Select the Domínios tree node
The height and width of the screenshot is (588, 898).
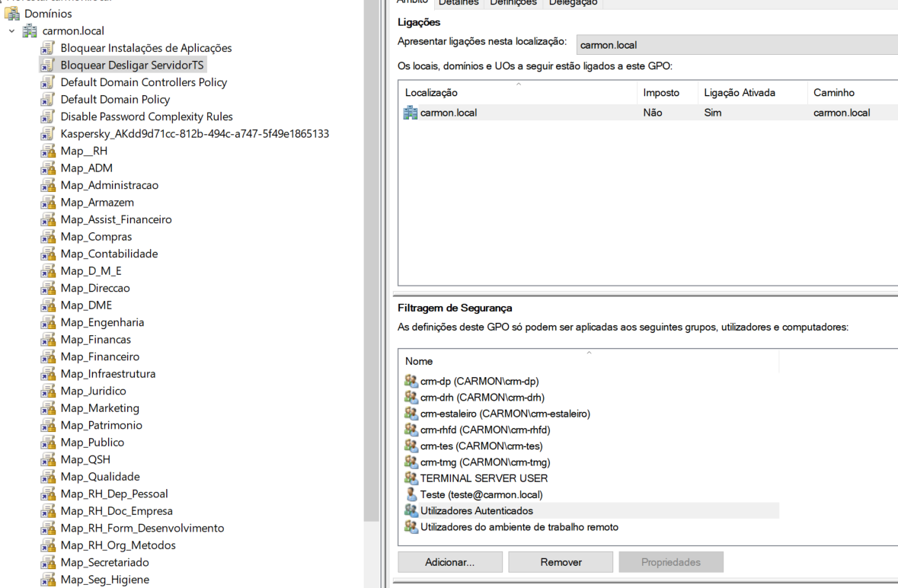tap(48, 13)
